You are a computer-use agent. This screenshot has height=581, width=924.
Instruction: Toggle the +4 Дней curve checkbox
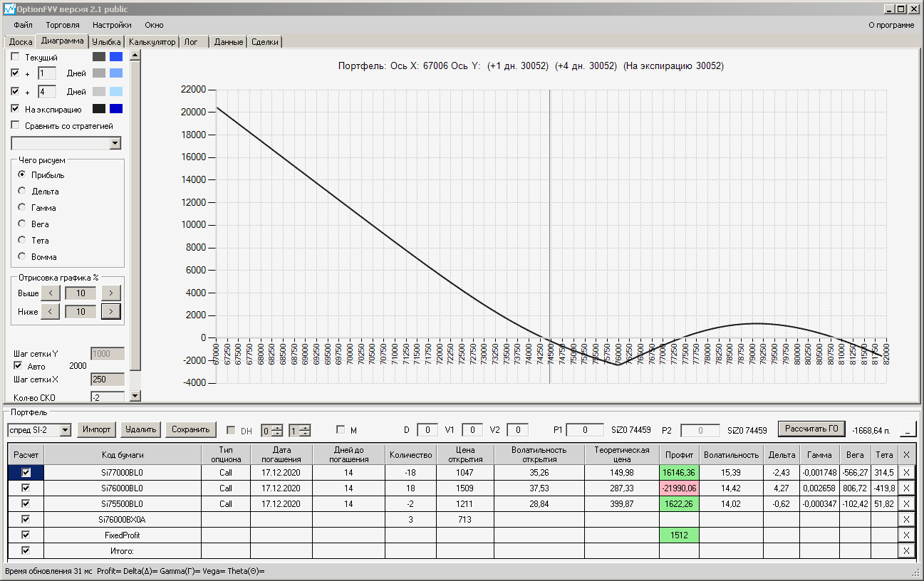[x=16, y=91]
